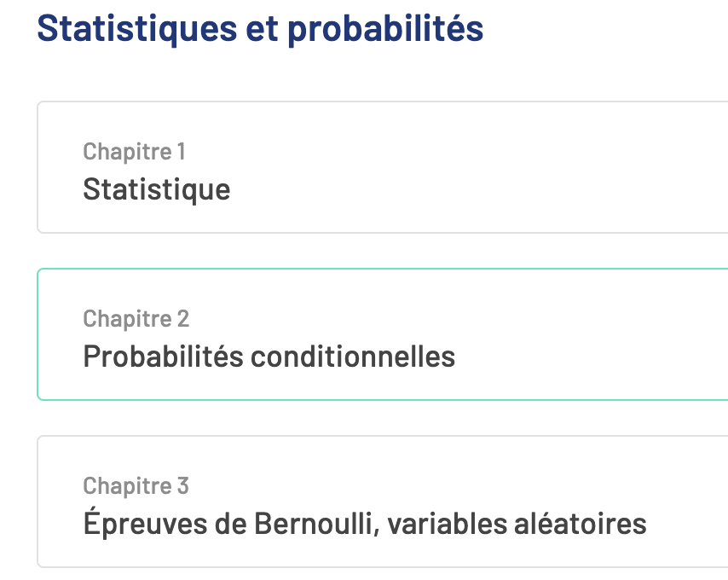
Task: Select the "Chapitre 2" gray label
Action: pos(136,319)
